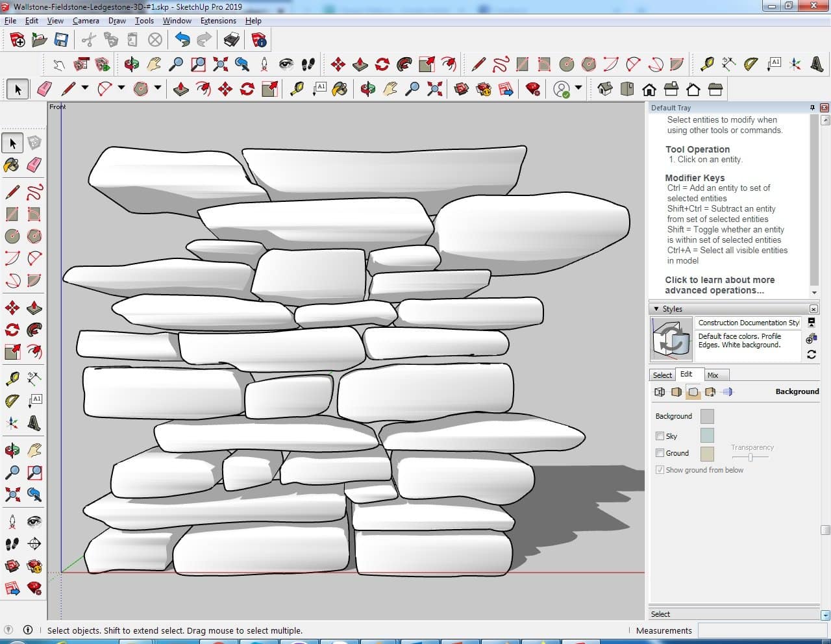Click the Zoom Extents icon in the left toolbar
Viewport: 831px width, 644px height.
[x=12, y=495]
